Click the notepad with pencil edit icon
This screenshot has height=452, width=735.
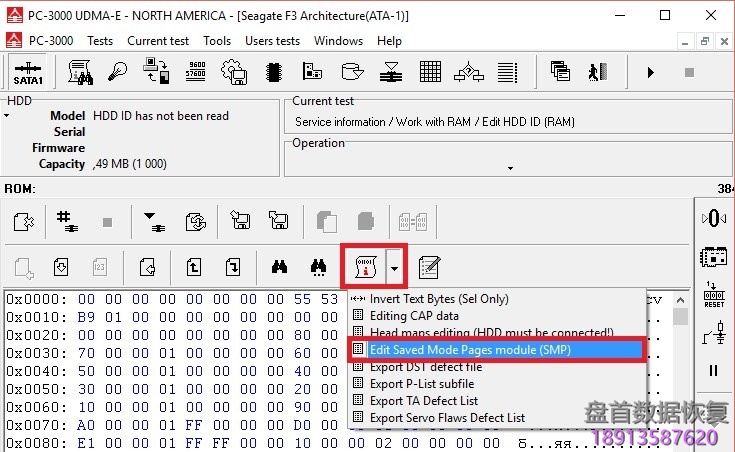click(x=430, y=266)
